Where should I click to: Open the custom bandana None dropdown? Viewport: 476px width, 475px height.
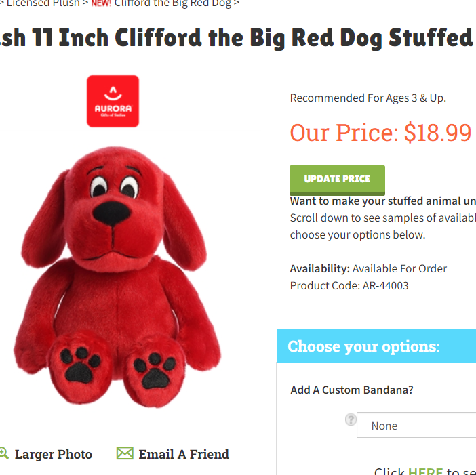point(416,425)
